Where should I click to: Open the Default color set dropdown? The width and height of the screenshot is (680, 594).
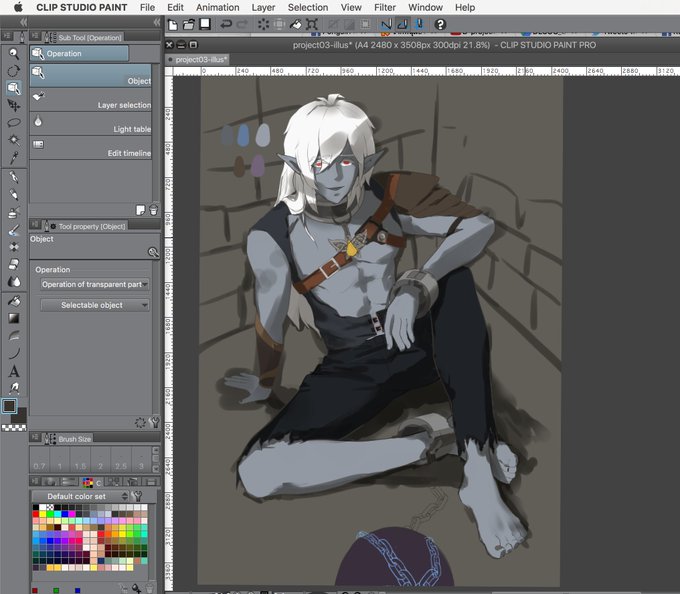[81, 496]
